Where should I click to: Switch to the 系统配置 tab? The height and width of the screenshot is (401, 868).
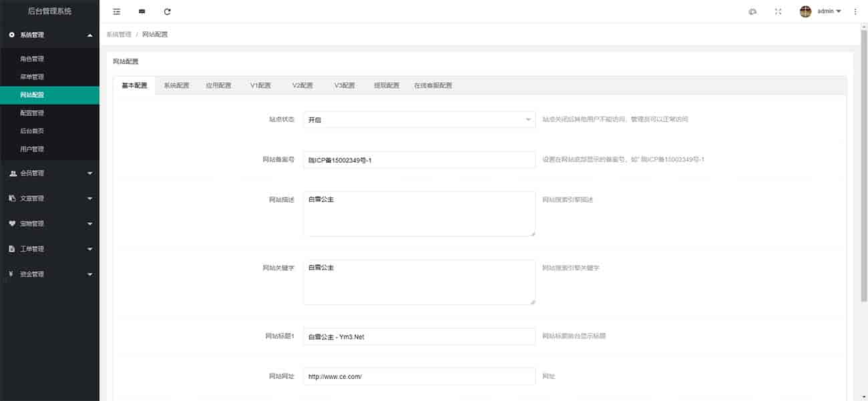[x=176, y=85]
